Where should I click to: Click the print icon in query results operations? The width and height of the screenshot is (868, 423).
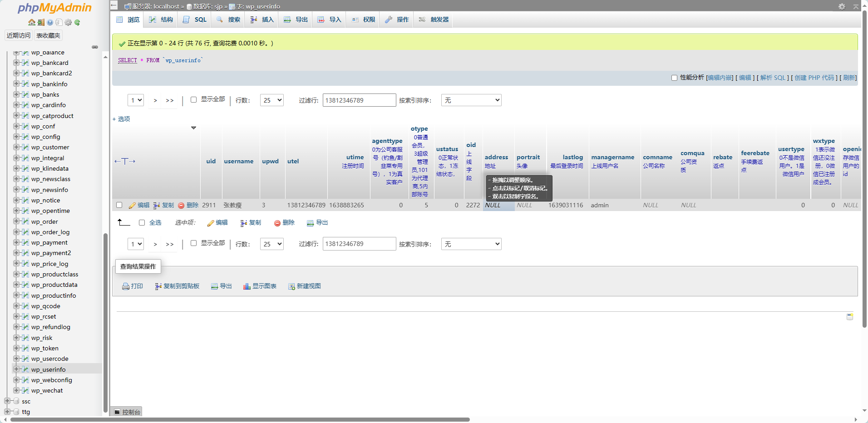126,286
